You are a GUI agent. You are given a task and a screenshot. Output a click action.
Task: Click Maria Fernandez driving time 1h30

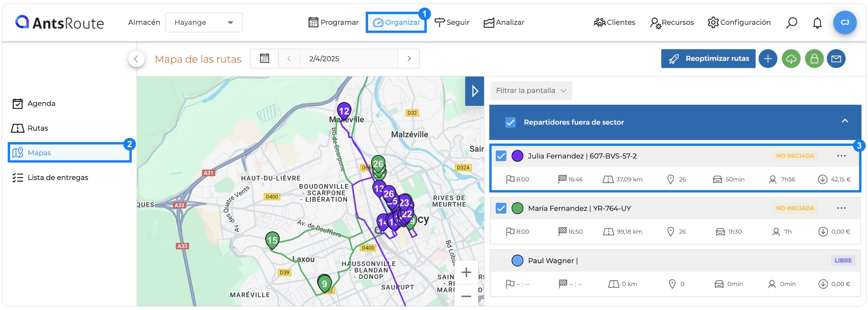click(x=729, y=232)
